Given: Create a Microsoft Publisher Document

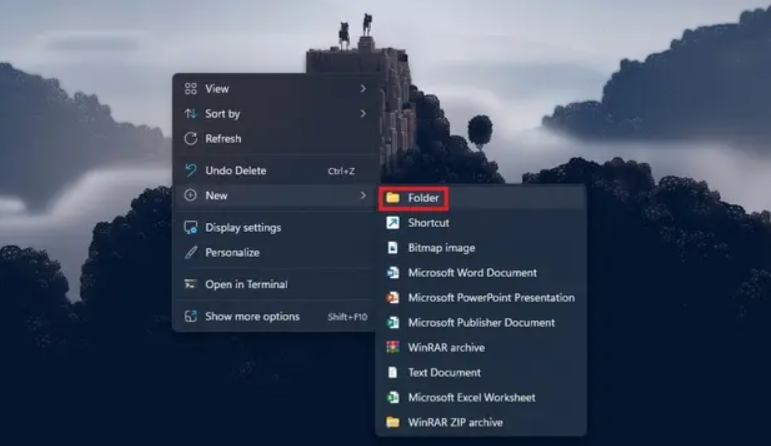Looking at the screenshot, I should click(x=481, y=323).
